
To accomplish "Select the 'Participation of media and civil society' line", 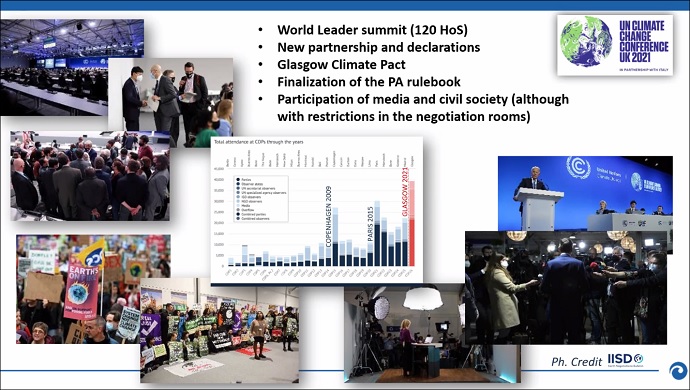I will point(423,99).
